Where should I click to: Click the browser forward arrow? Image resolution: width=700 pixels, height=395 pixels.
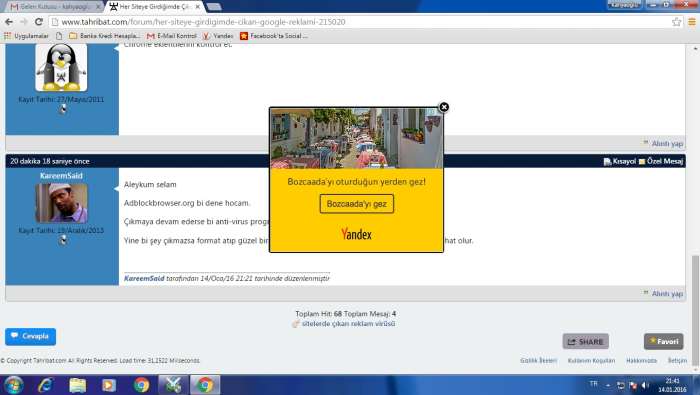click(24, 22)
